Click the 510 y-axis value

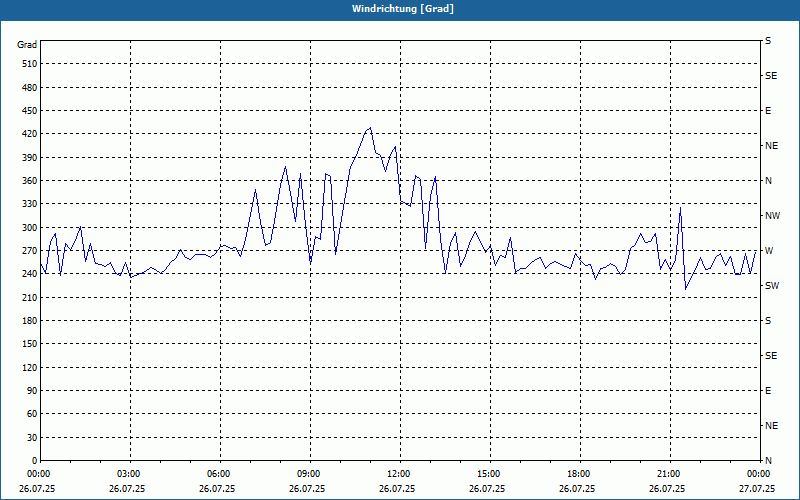coord(30,64)
